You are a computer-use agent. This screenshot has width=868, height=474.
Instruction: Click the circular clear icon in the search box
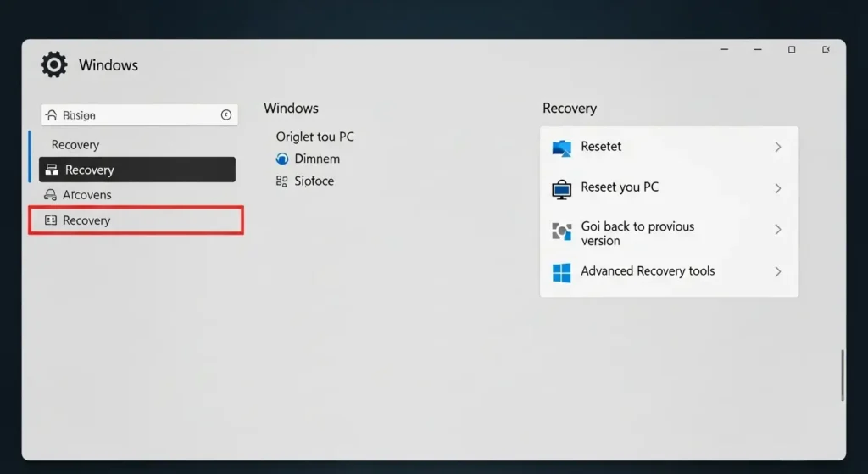tap(225, 114)
